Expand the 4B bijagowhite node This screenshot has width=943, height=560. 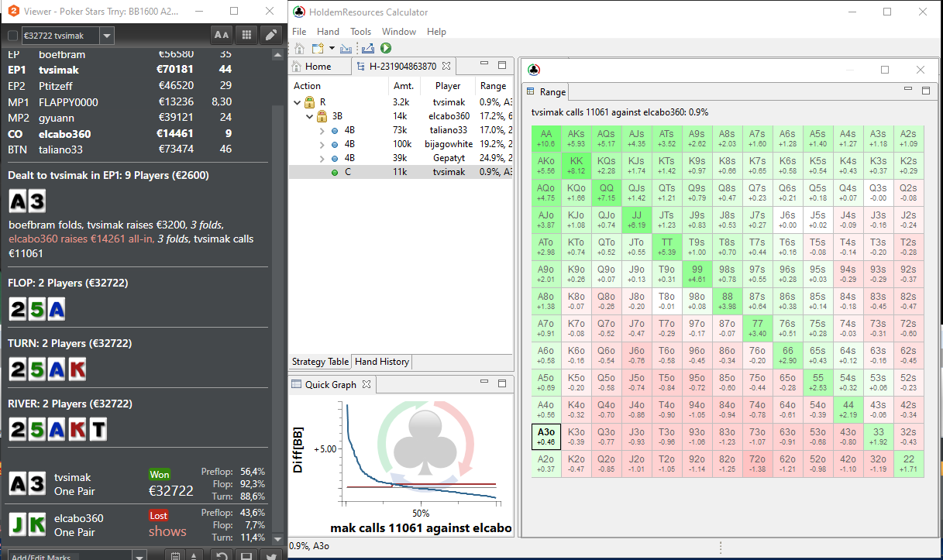click(x=322, y=144)
